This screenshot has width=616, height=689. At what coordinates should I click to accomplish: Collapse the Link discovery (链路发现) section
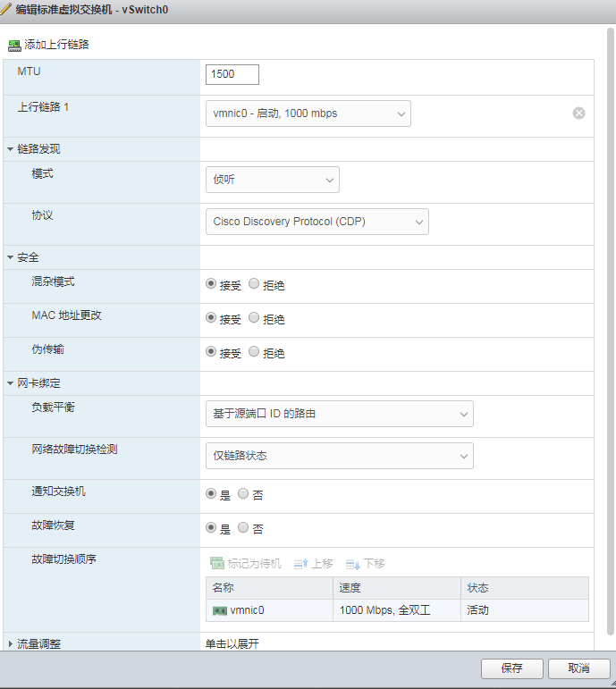(x=10, y=149)
